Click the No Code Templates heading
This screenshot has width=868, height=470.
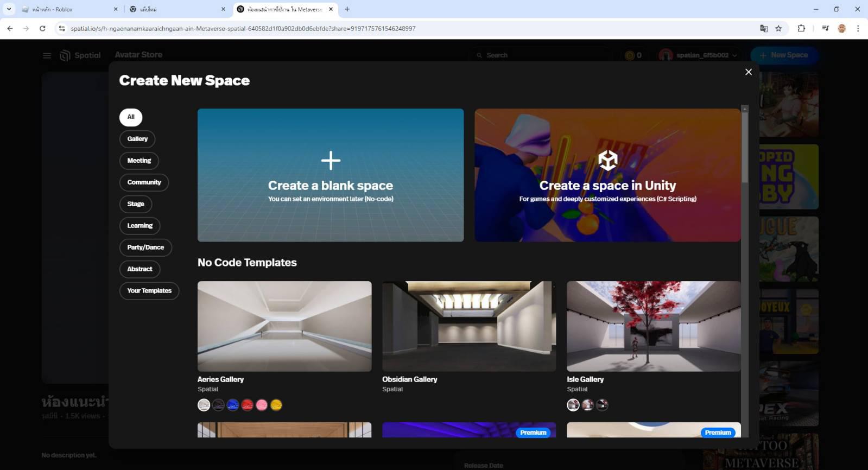(x=247, y=263)
